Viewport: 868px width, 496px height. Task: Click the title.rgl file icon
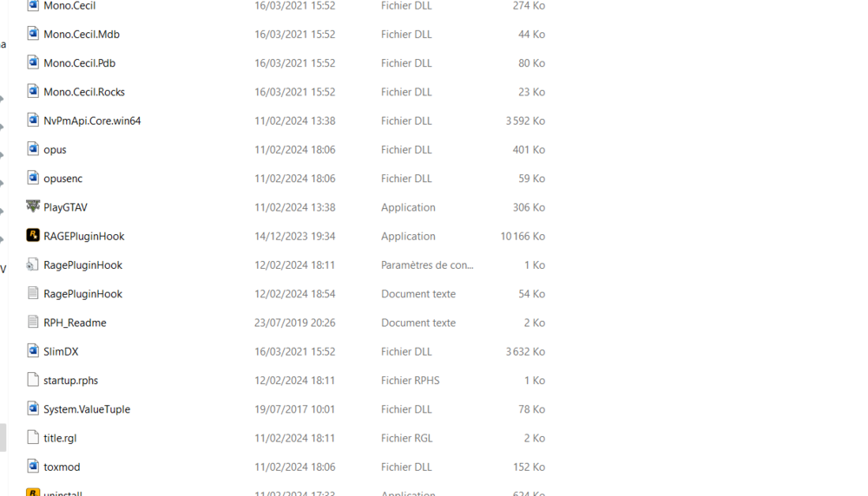33,438
